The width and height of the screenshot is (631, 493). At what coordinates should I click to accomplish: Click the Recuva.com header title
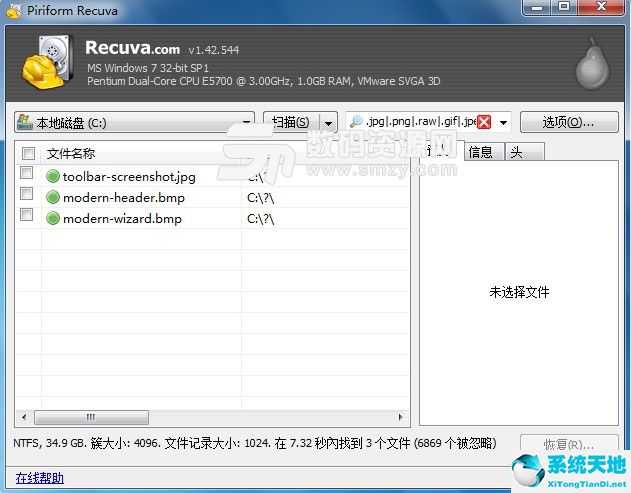[132, 47]
